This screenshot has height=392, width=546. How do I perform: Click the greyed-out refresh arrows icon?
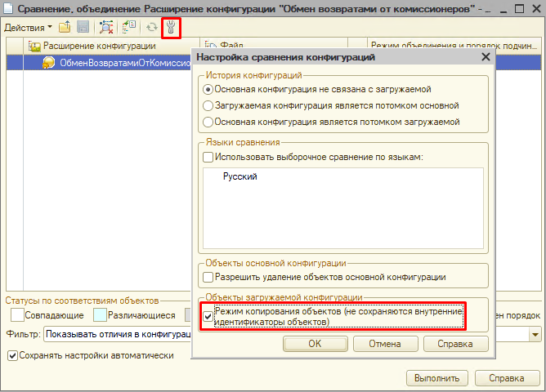click(x=152, y=27)
